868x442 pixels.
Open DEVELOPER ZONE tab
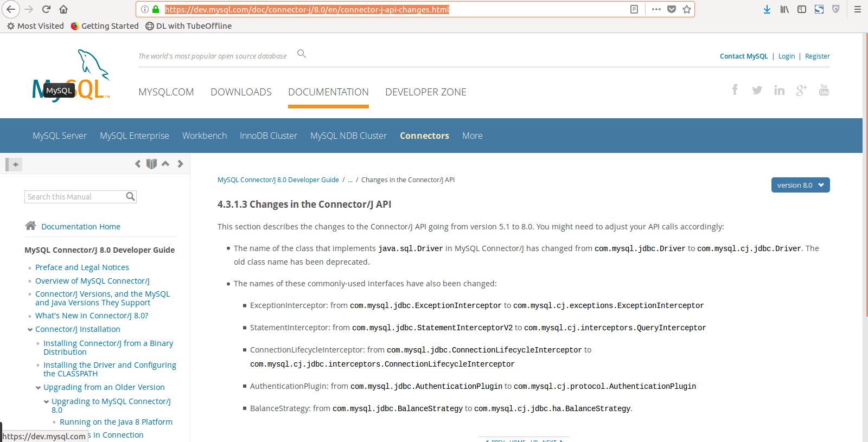[426, 92]
